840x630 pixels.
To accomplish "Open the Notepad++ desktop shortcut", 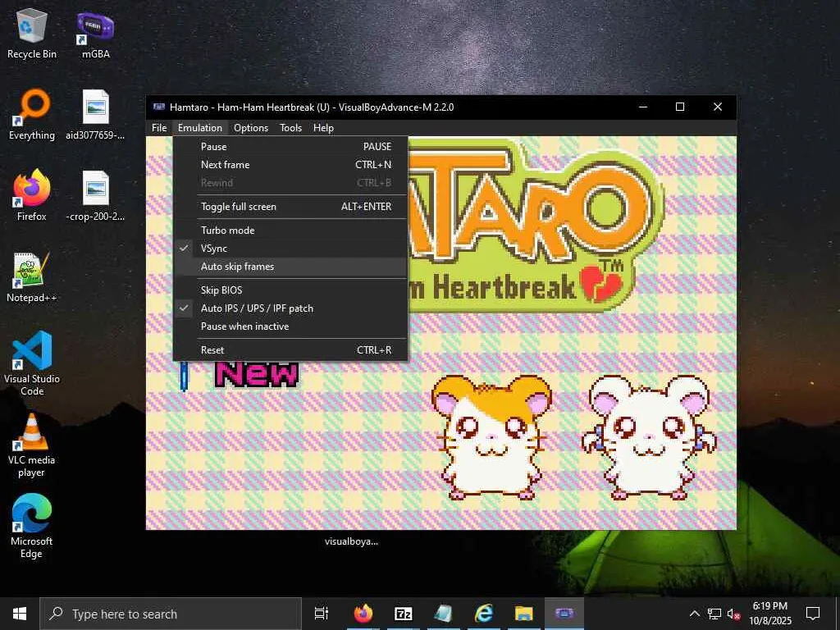I will click(32, 277).
